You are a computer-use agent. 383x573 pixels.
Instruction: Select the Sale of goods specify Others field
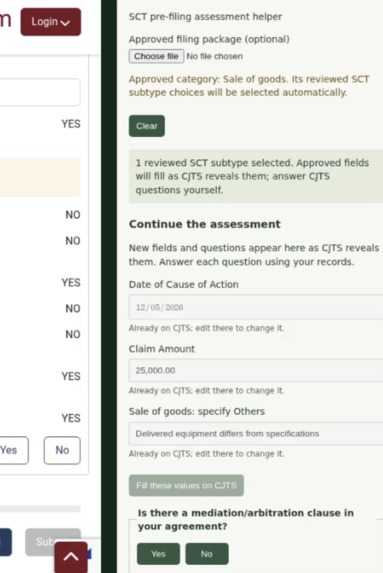256,434
